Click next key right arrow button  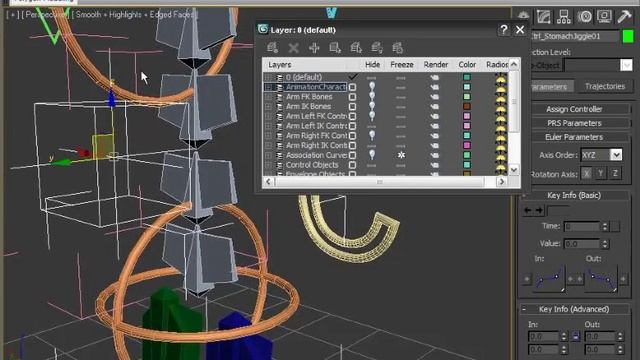click(x=539, y=210)
